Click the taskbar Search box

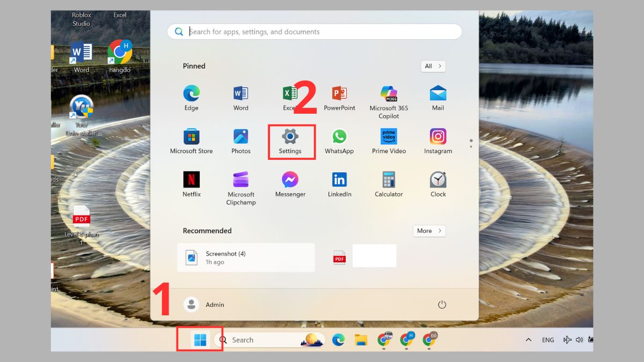pos(269,340)
